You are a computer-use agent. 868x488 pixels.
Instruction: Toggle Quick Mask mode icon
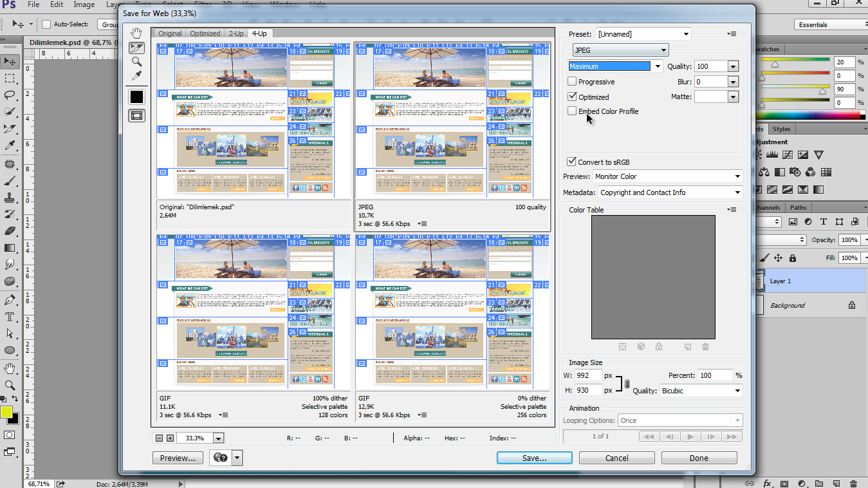pos(10,435)
